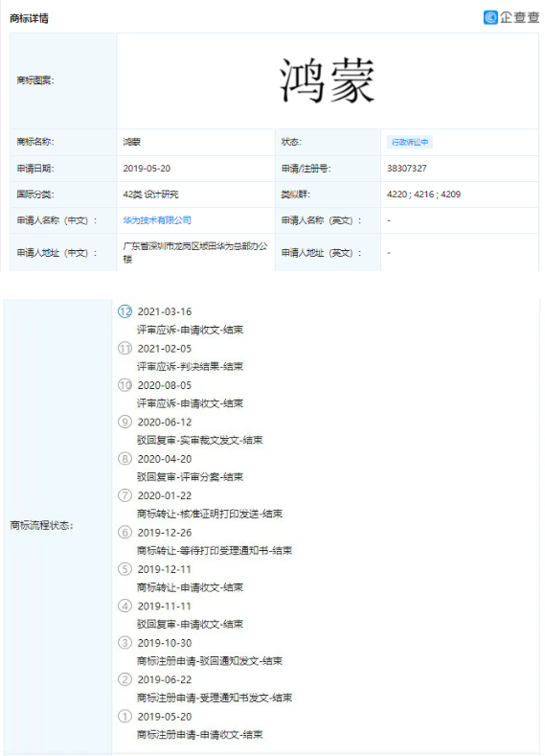
Task: Click 商标注册申请-申请收文-结束 entry
Action: click(x=200, y=735)
